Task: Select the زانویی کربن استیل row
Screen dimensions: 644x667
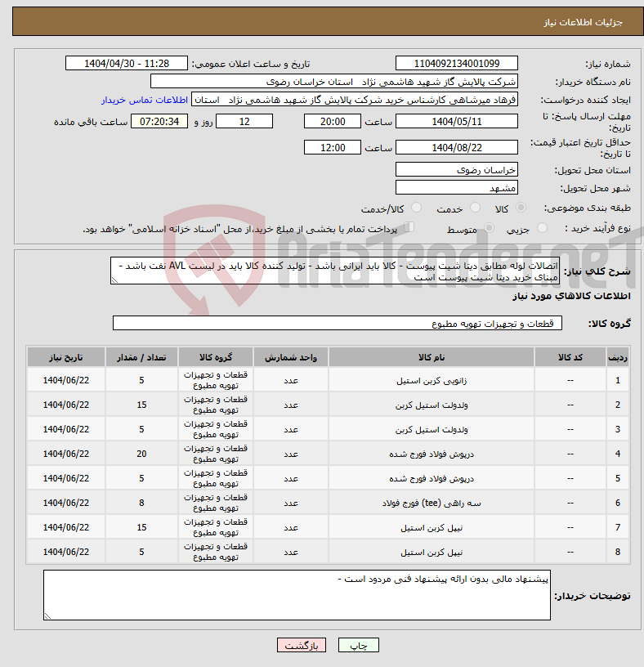Action: (431, 380)
